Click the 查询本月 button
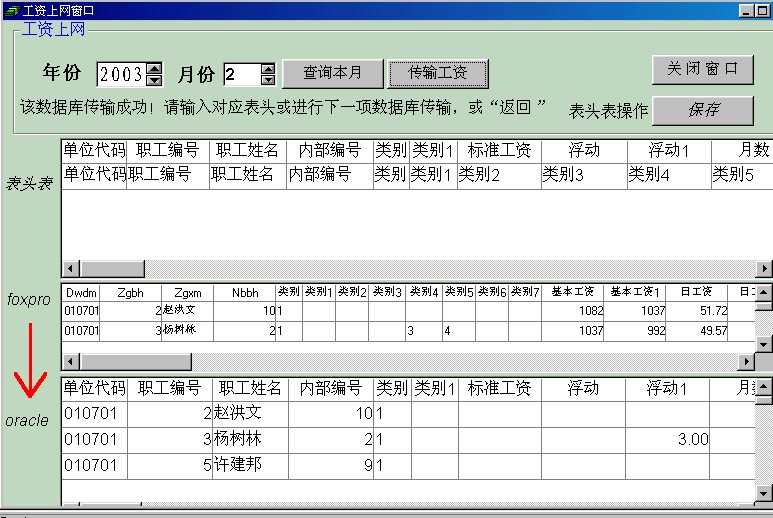 coord(332,73)
